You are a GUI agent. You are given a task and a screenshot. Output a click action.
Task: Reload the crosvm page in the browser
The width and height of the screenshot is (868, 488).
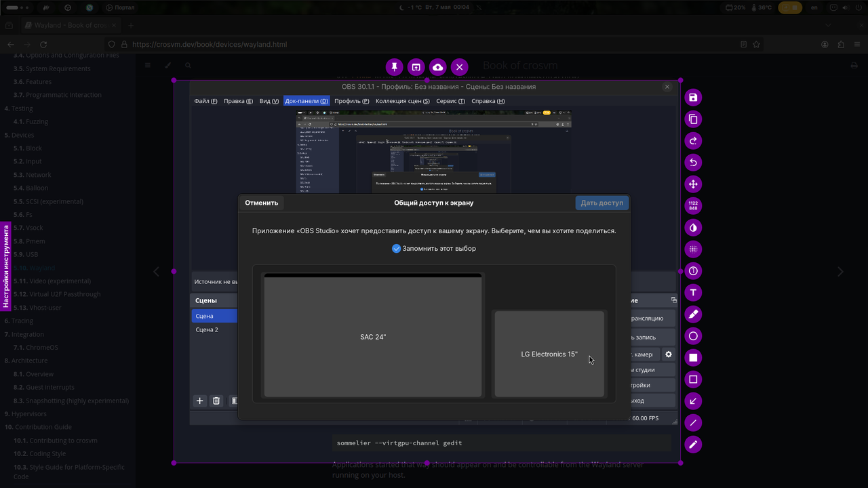pyautogui.click(x=43, y=44)
